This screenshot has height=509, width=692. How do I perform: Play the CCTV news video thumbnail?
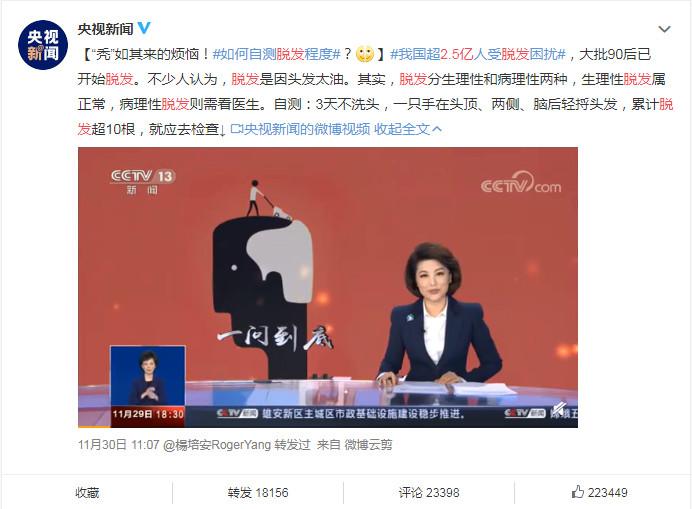[x=328, y=287]
